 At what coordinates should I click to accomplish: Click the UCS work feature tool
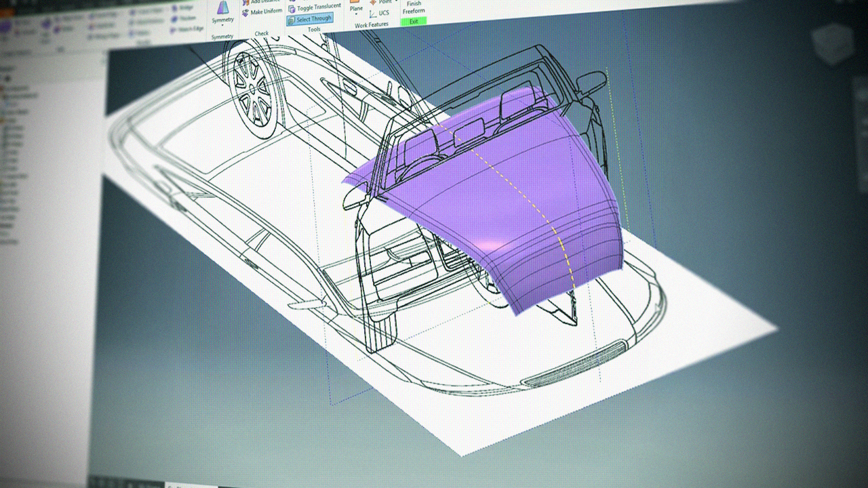379,14
